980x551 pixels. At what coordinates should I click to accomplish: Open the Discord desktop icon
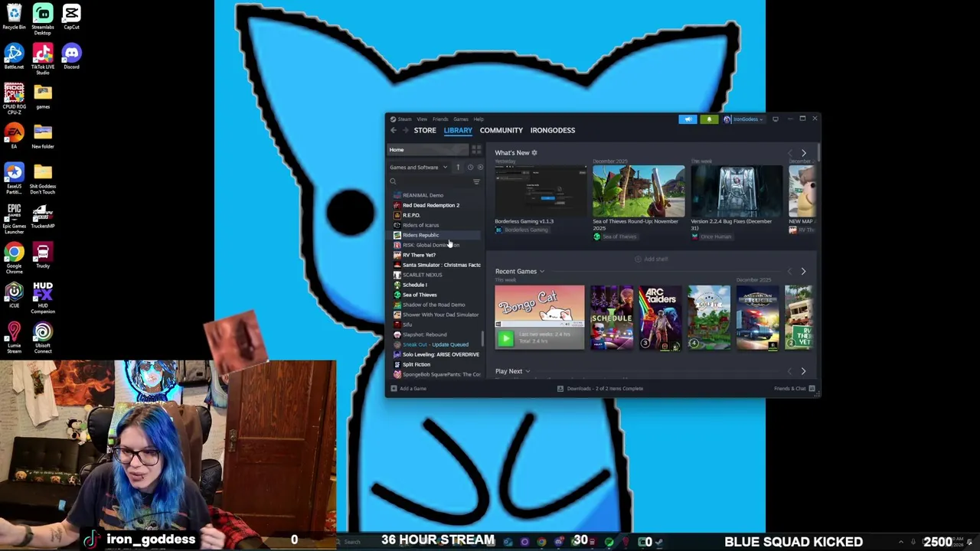pos(71,57)
